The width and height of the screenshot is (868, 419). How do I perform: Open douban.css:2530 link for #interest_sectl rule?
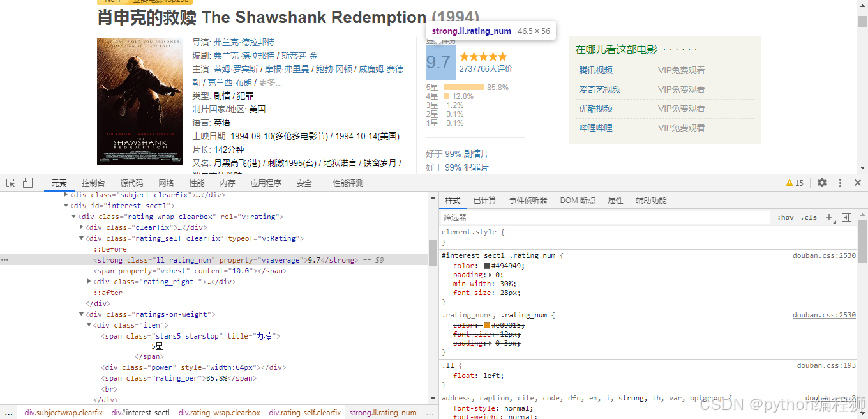tap(824, 255)
